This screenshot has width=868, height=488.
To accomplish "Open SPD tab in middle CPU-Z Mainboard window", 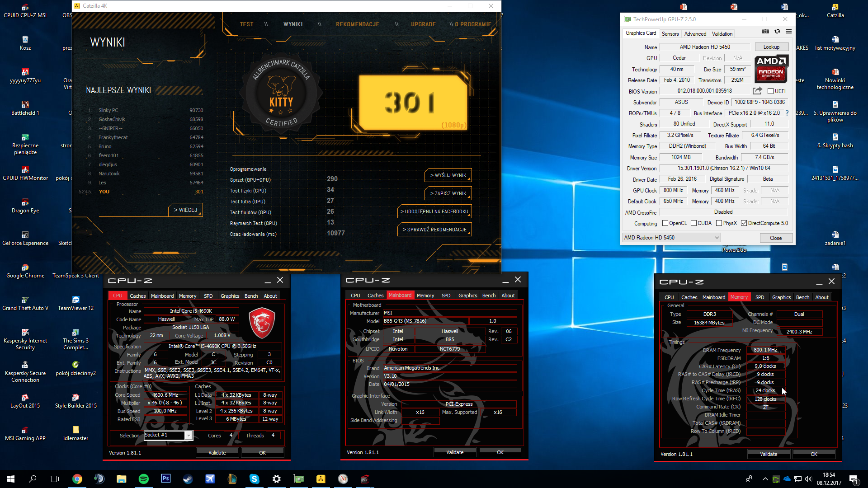I will coord(446,296).
